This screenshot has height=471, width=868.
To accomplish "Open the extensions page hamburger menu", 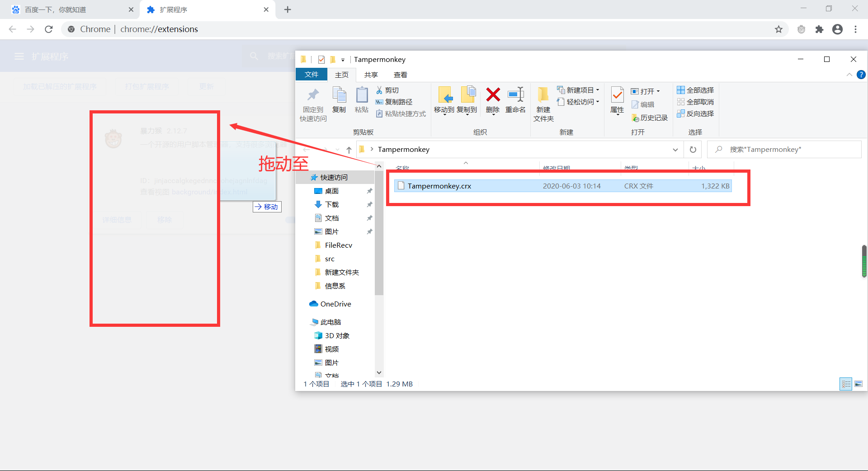I will point(19,57).
